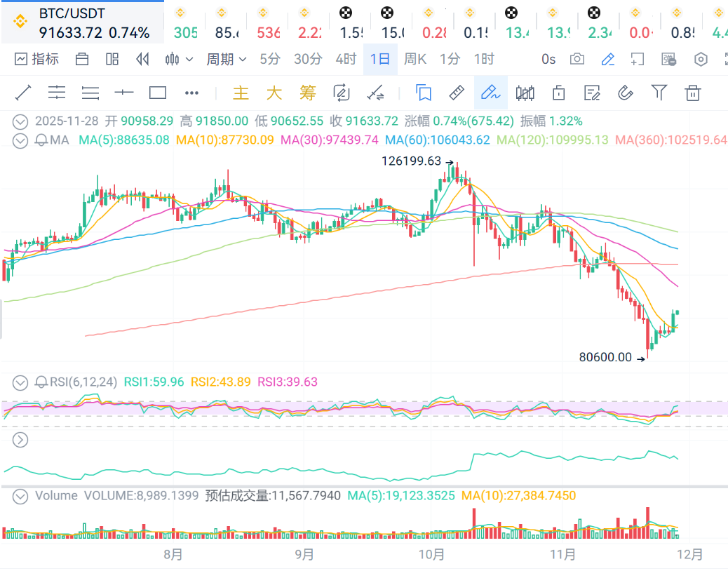Open the hexagon settings icon
728x571 pixels.
click(701, 60)
